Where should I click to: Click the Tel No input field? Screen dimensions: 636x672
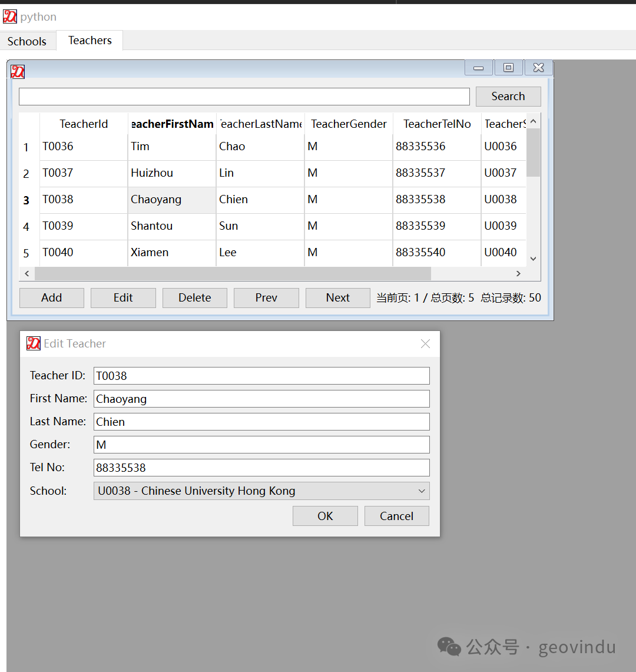click(261, 468)
